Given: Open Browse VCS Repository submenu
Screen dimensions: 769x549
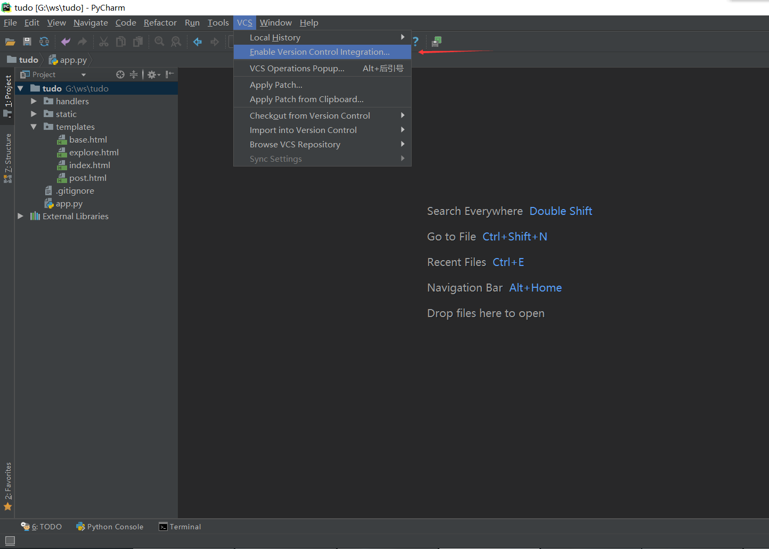Looking at the screenshot, I should pos(322,144).
